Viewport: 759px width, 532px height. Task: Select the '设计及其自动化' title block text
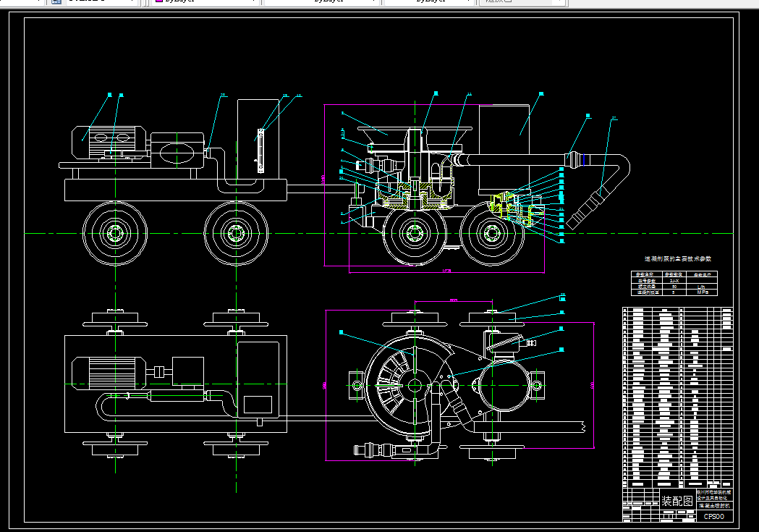coord(712,498)
